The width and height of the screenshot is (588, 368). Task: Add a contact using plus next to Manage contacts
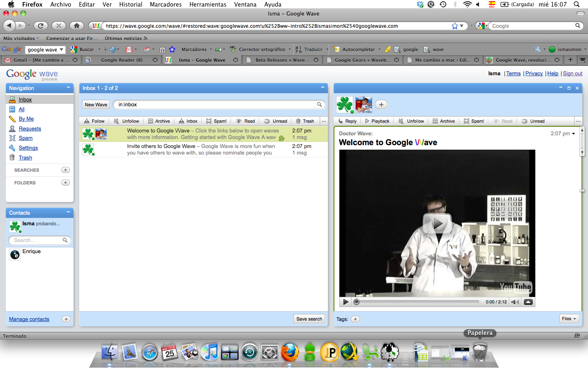(66, 319)
